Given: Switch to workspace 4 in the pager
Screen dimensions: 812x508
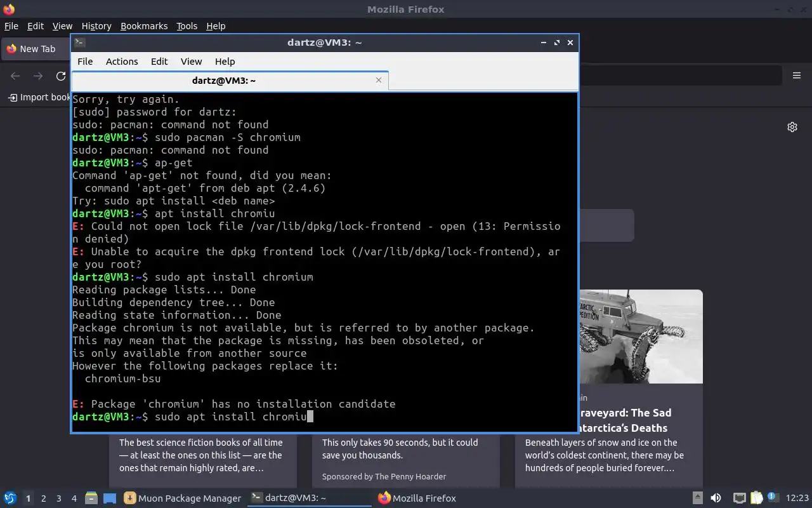Looking at the screenshot, I should click(74, 498).
